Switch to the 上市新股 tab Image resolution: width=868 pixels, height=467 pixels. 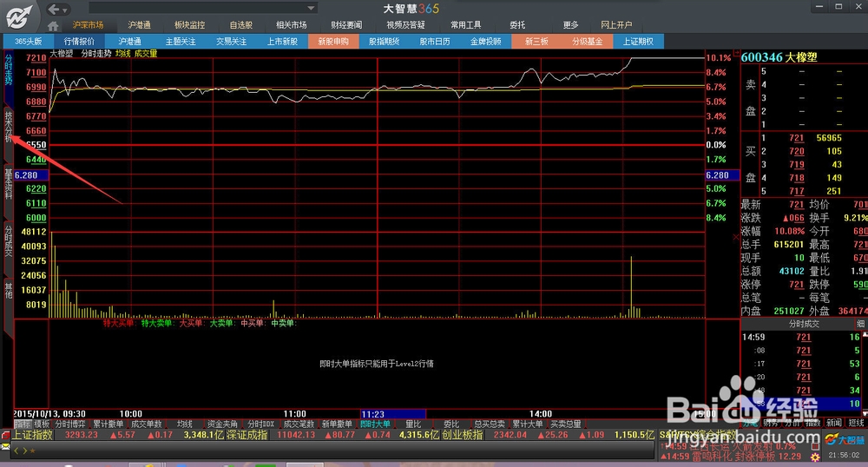[x=282, y=42]
